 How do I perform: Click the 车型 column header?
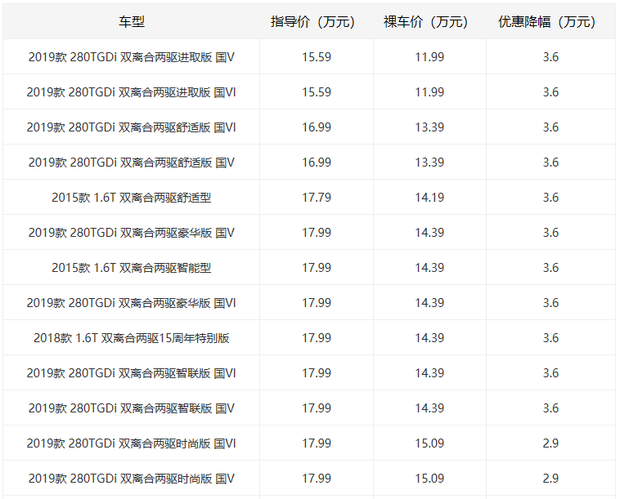[x=131, y=21]
